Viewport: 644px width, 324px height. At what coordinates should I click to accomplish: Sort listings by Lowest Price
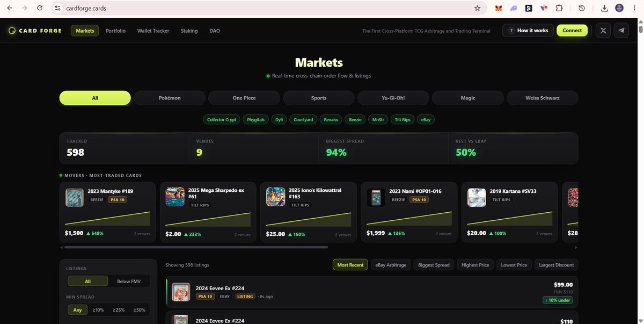[514, 265]
